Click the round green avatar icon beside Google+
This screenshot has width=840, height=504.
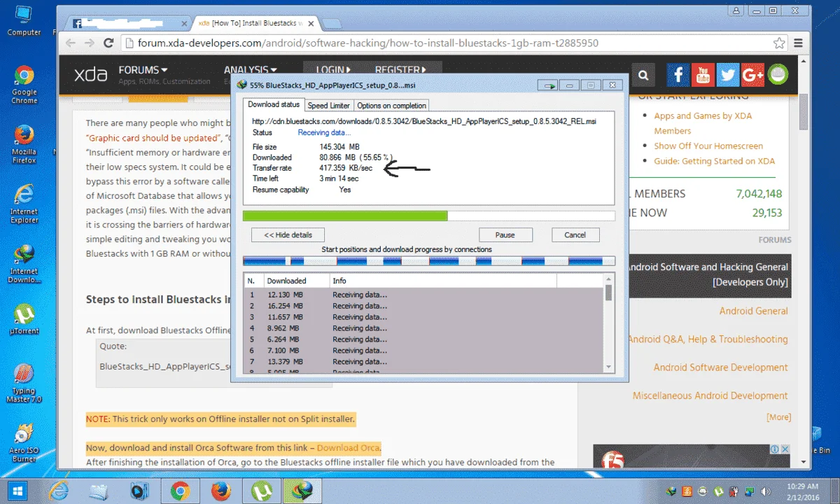tap(778, 75)
